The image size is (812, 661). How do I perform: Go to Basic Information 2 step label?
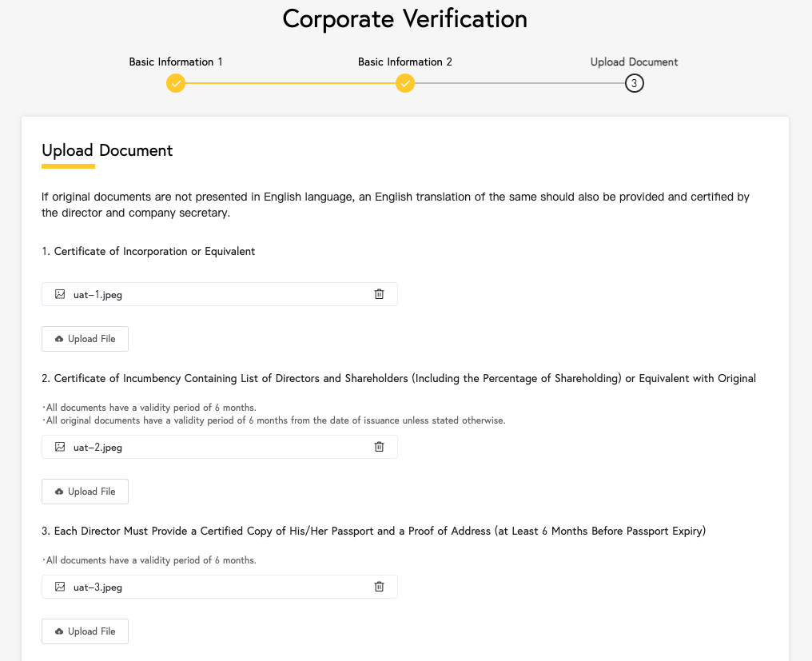pyautogui.click(x=405, y=62)
